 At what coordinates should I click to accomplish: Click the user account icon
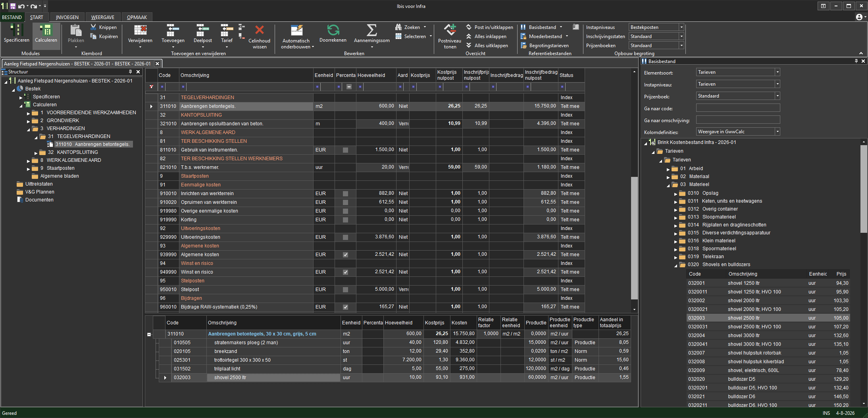coord(859,17)
